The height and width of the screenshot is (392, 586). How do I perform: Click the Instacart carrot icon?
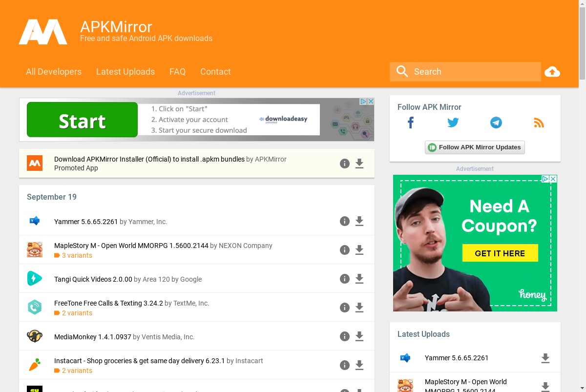click(35, 365)
